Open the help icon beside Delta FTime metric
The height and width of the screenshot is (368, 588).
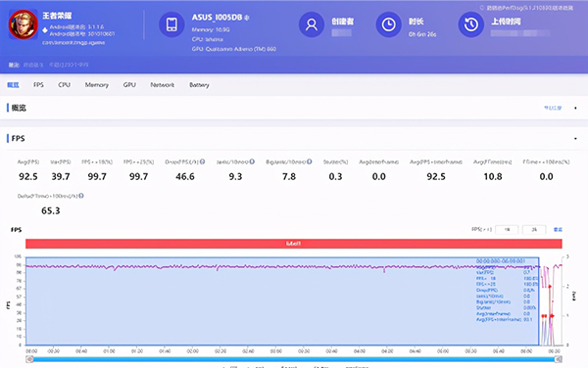(x=81, y=196)
